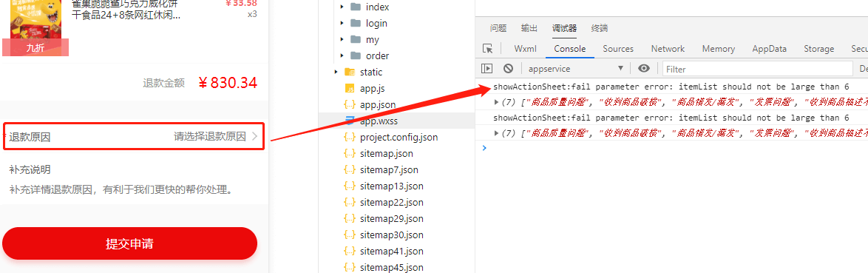Click the product thumbnail with 九折 badge
Image resolution: width=868 pixels, height=273 pixels.
(35, 27)
